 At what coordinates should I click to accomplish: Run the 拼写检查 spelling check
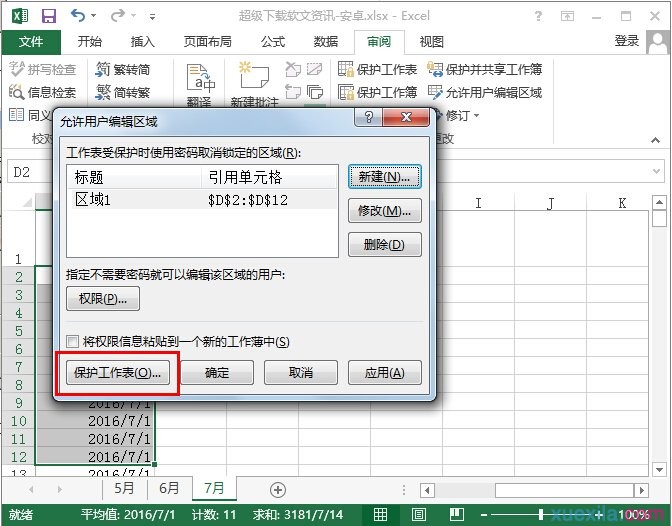tap(43, 69)
